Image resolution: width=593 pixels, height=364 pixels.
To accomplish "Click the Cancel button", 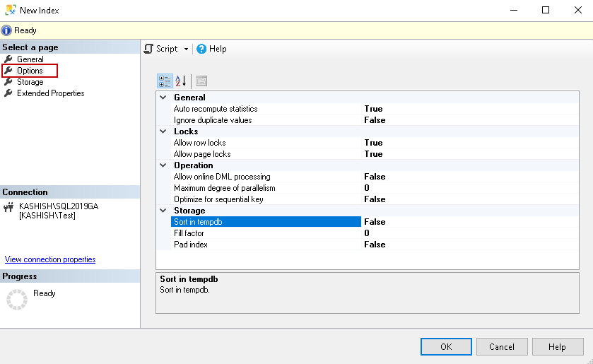I will pos(501,347).
